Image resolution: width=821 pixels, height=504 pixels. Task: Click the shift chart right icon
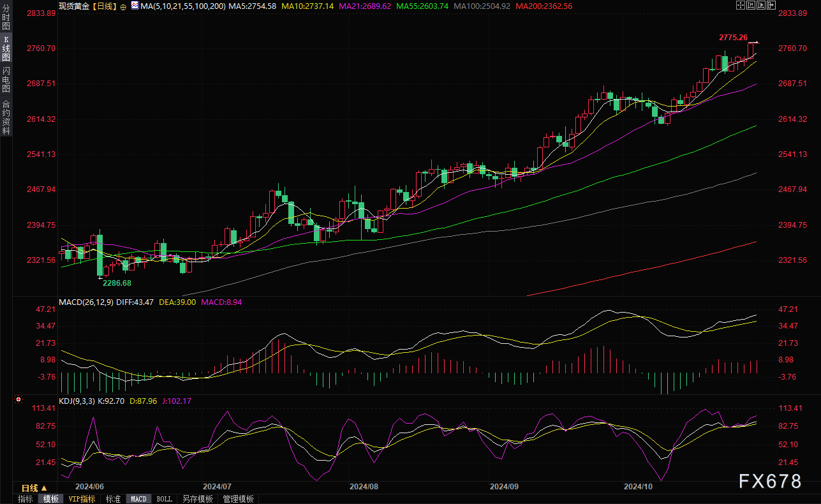coord(771,5)
